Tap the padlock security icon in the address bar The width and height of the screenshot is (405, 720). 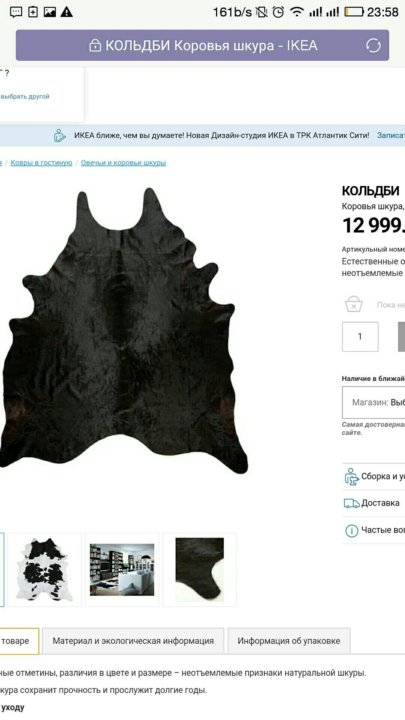[95, 45]
